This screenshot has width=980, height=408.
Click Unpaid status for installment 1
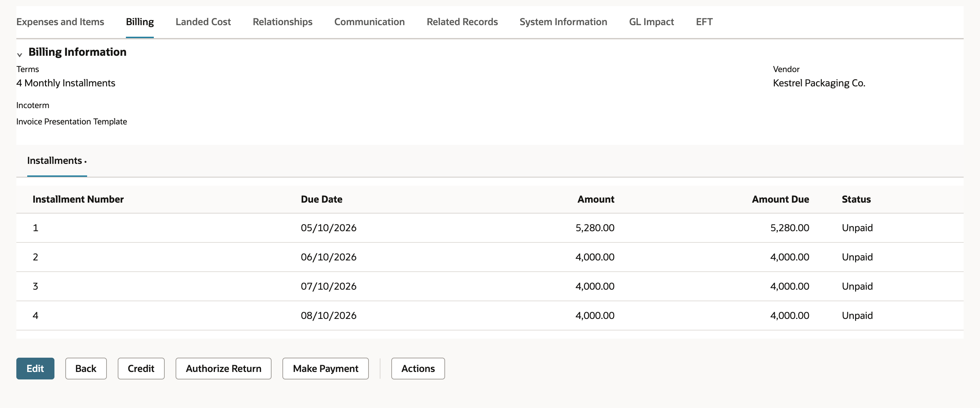tap(857, 227)
